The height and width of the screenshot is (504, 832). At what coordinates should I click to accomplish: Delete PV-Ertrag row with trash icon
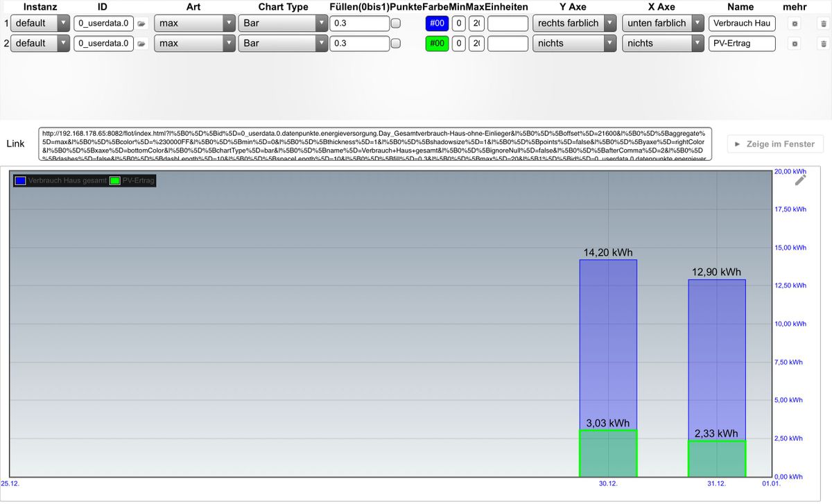(823, 43)
